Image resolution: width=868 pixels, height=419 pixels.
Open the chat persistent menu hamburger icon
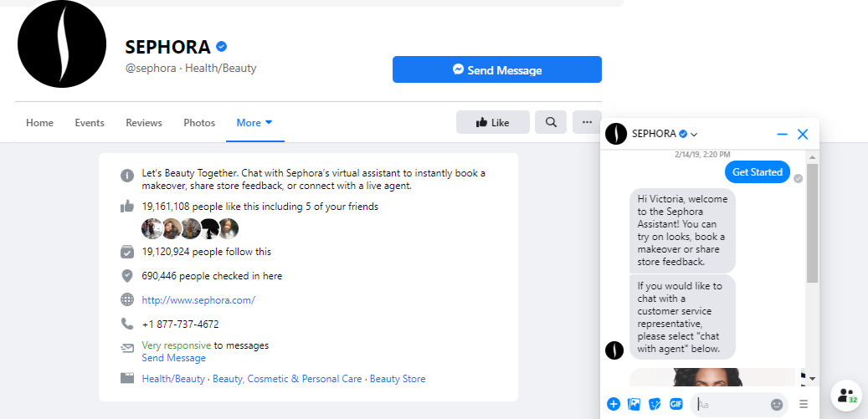click(804, 405)
